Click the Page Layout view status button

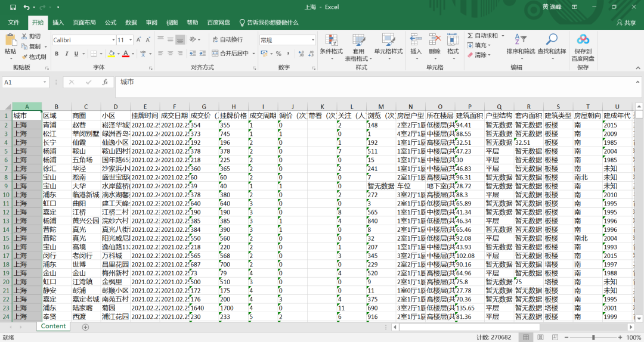(x=540, y=337)
